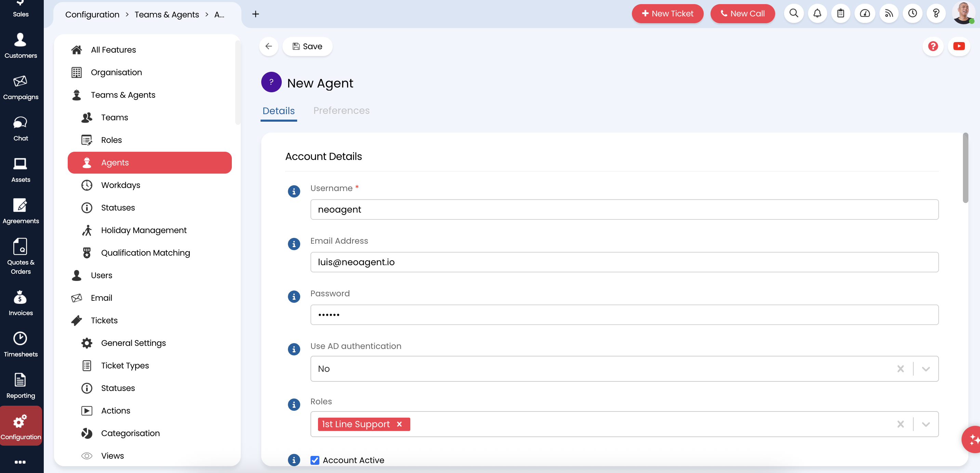The width and height of the screenshot is (980, 473).
Task: Open recent history via clock icon
Action: point(913,13)
